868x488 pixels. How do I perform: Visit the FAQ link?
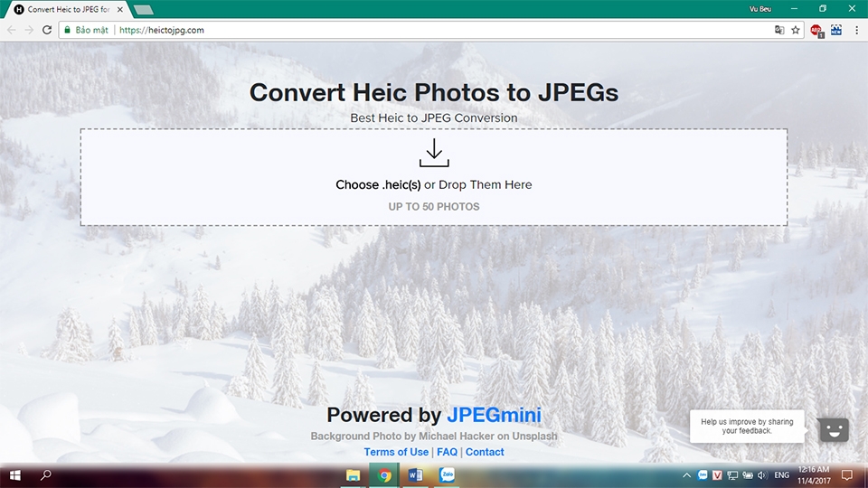click(447, 452)
